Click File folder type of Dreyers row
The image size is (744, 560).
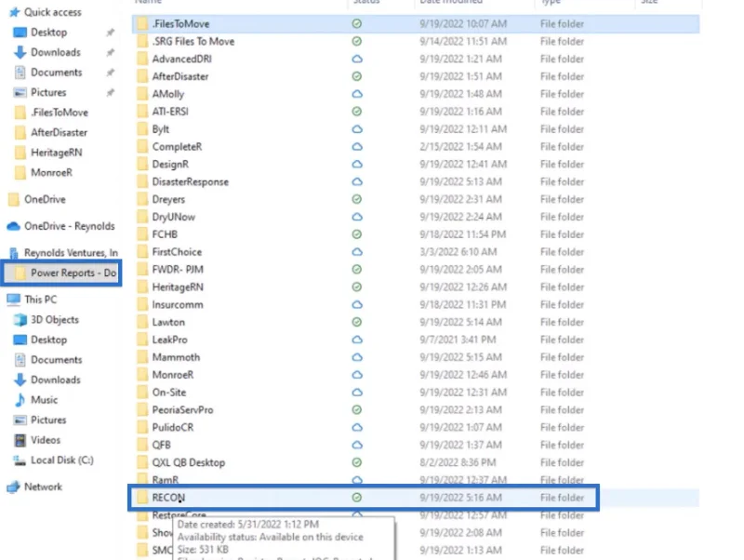[x=562, y=199]
